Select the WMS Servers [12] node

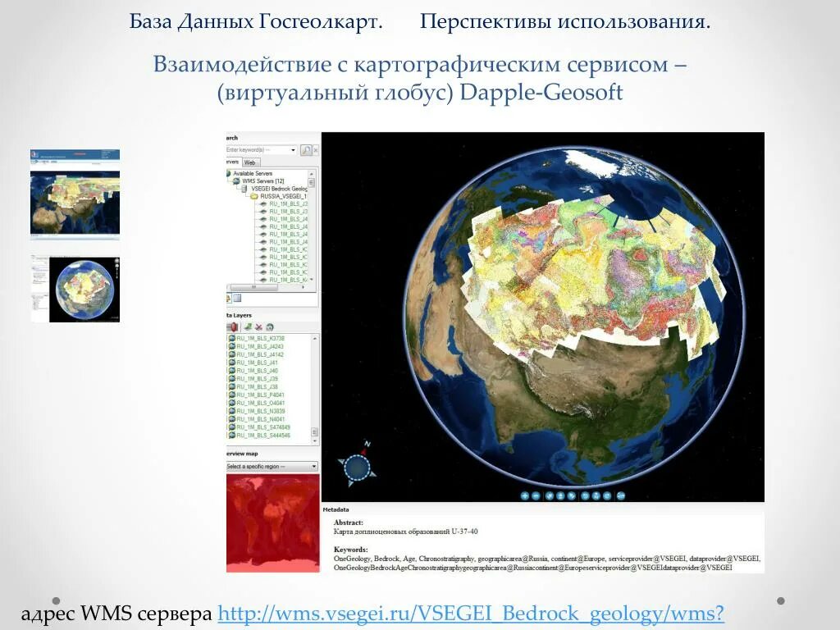263,181
